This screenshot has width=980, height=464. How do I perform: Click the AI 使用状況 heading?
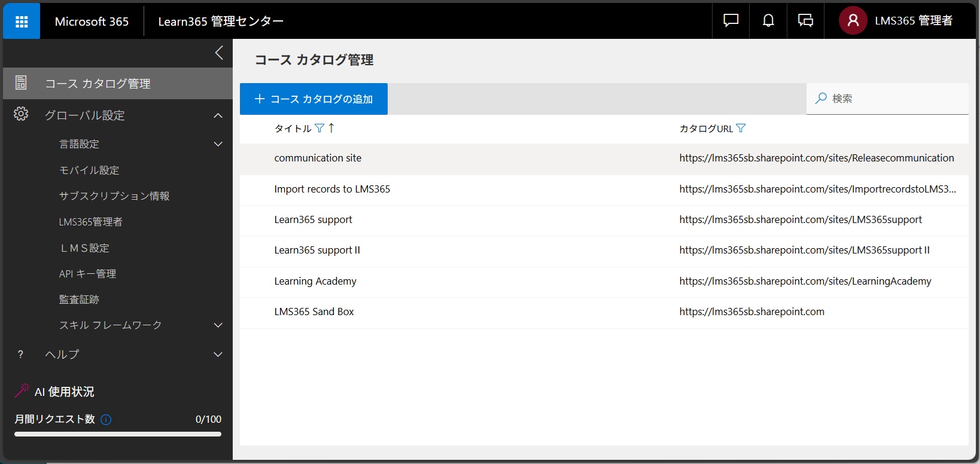[64, 392]
